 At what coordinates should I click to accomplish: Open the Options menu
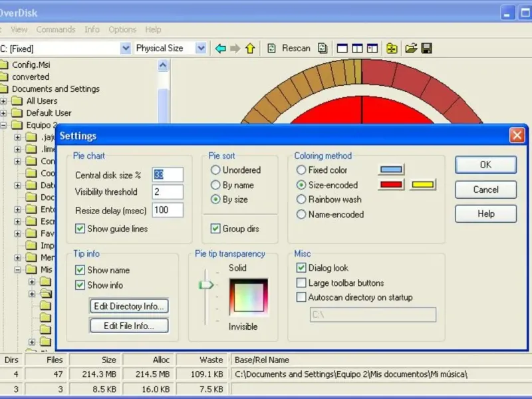(122, 29)
